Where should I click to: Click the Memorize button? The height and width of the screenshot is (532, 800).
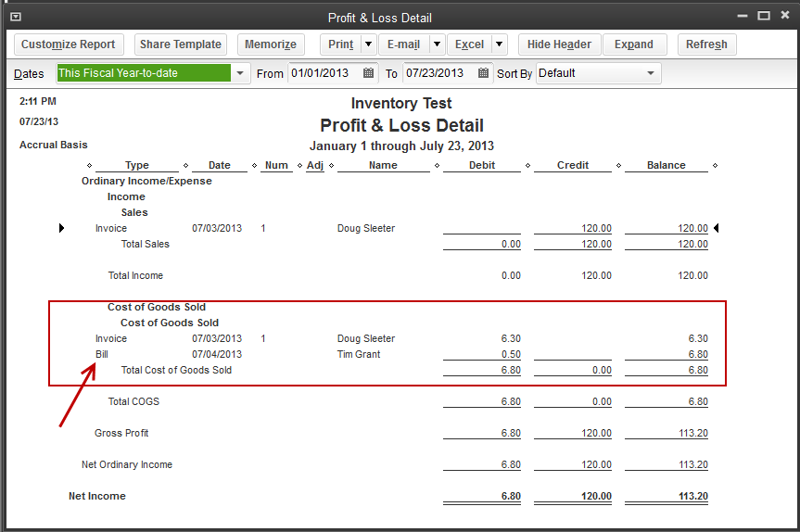[271, 44]
